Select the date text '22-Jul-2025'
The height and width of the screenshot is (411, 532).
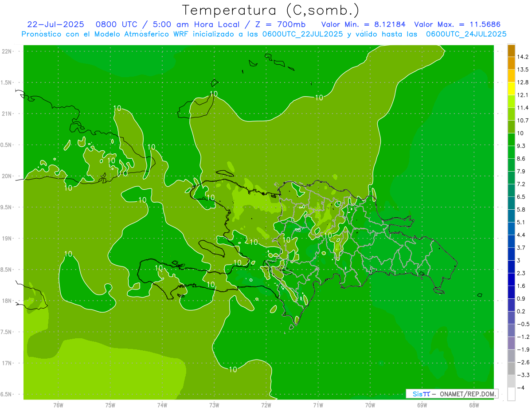(55, 24)
